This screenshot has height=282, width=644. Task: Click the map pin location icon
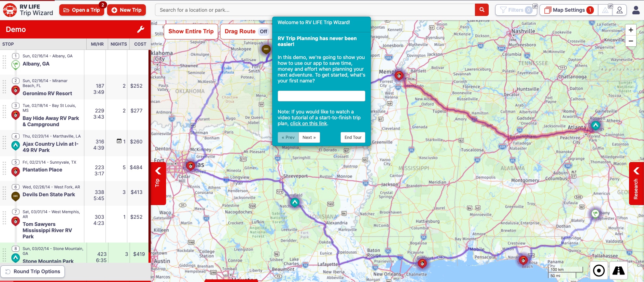pos(620,10)
